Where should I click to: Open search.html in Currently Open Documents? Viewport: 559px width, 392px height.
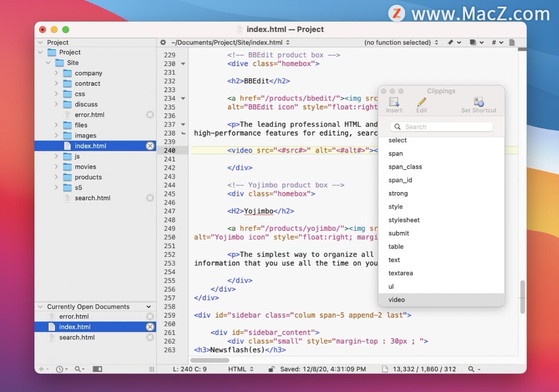click(95, 337)
